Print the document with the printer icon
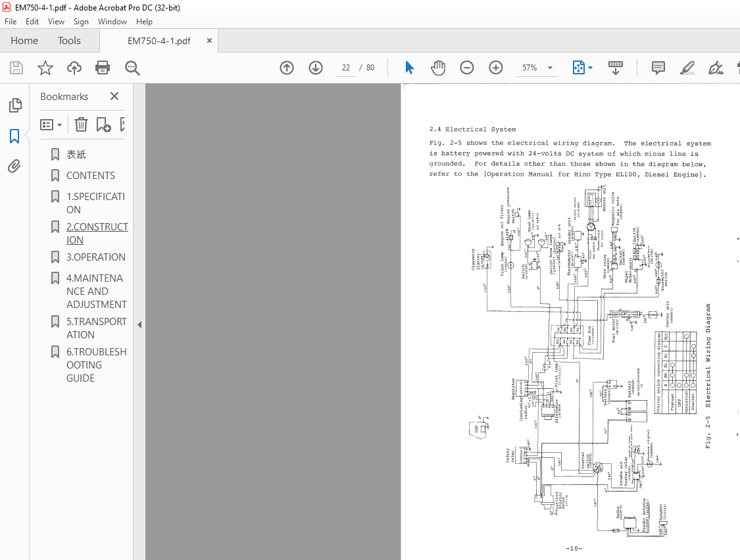This screenshot has height=560, width=740. (x=103, y=68)
